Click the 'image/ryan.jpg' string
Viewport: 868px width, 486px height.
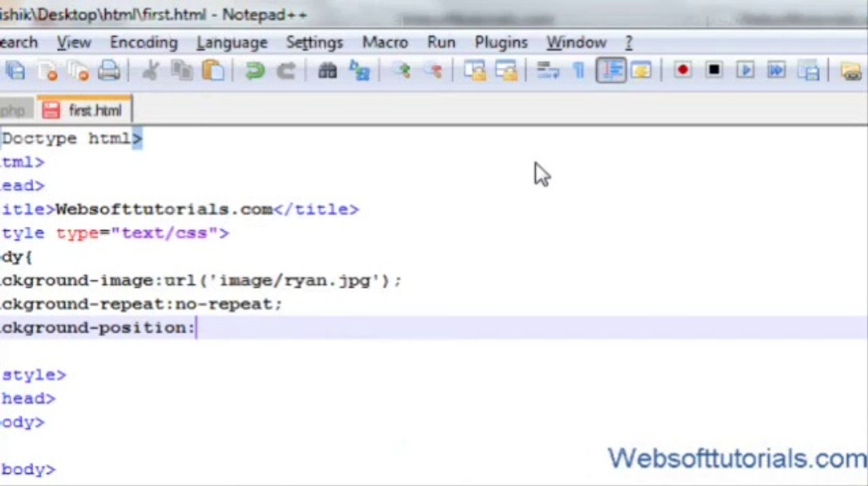point(294,280)
